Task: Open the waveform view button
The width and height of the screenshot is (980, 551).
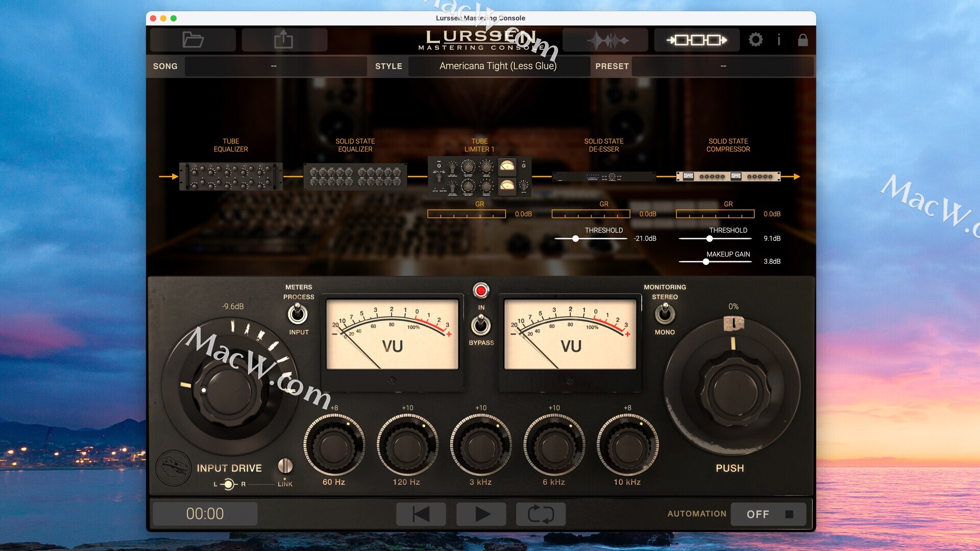Action: pos(605,40)
